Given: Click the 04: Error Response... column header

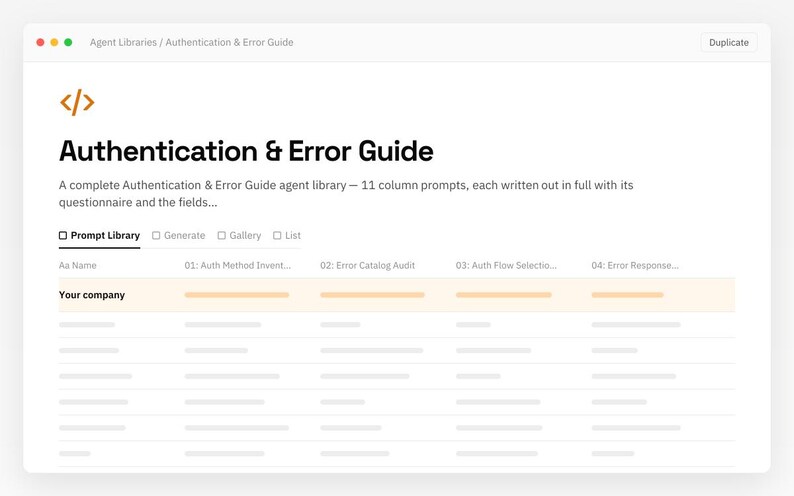Looking at the screenshot, I should 635,265.
